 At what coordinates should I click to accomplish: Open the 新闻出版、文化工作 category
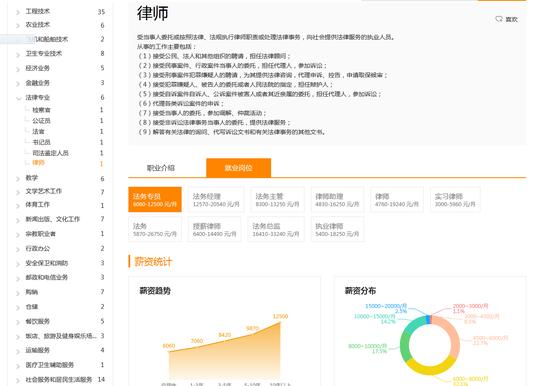coord(53,219)
